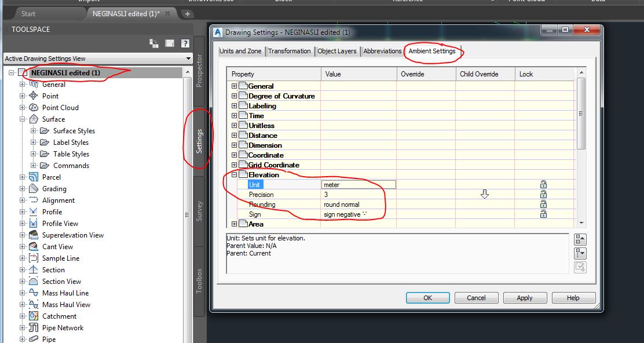Click the Toolspace tree view toggle icon
644x343 pixels.
coord(154,43)
